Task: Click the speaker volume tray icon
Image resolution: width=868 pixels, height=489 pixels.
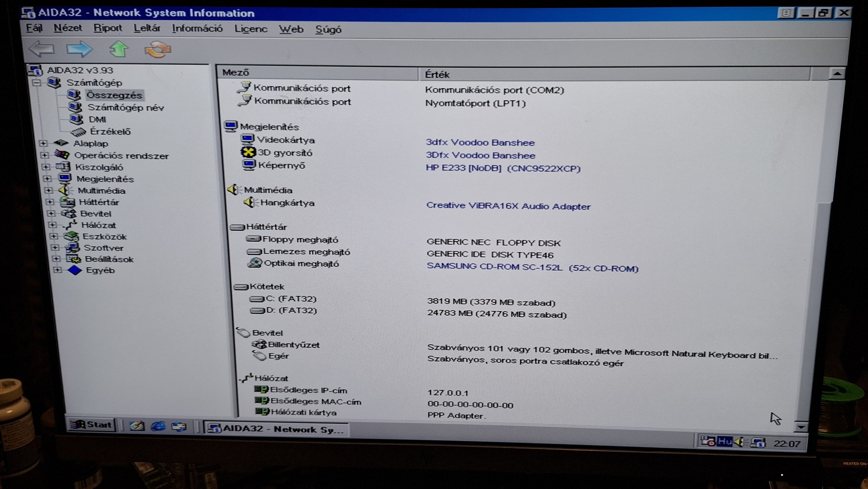Action: tap(739, 442)
